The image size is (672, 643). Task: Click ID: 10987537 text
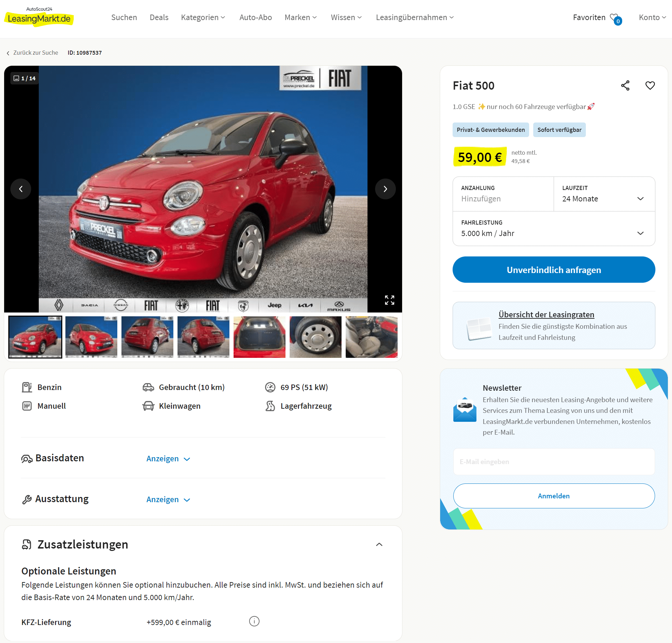point(85,53)
